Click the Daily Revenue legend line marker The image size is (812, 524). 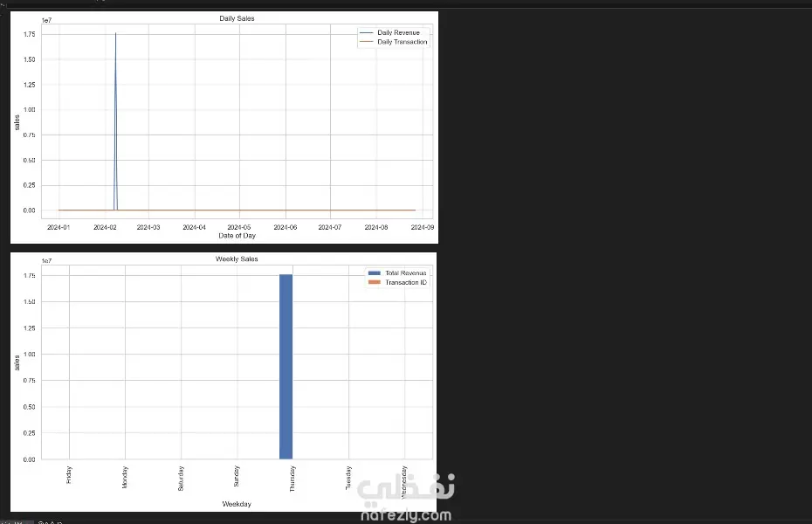[366, 32]
